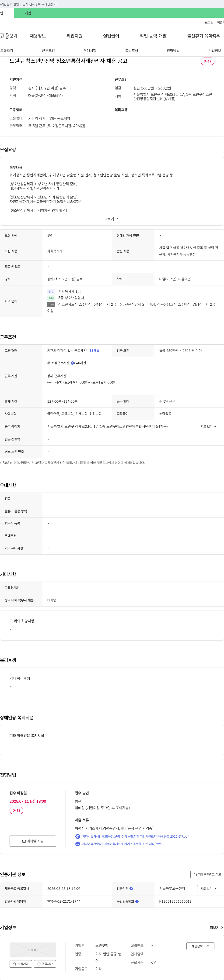
Task: Open the 채용정보 이력 button
Action: click(200, 946)
